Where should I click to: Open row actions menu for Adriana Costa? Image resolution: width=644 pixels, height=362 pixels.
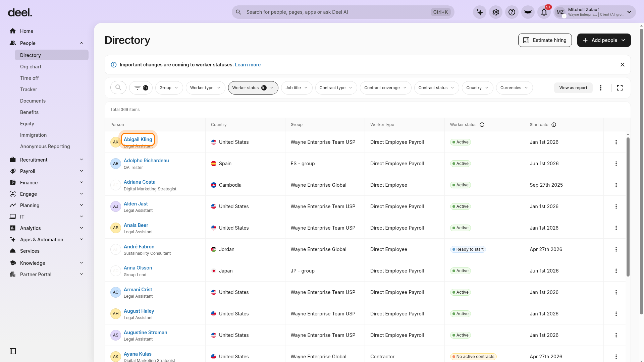[616, 185]
